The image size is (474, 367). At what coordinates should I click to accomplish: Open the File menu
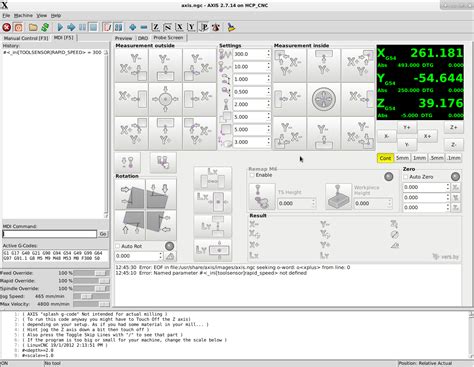tap(6, 16)
